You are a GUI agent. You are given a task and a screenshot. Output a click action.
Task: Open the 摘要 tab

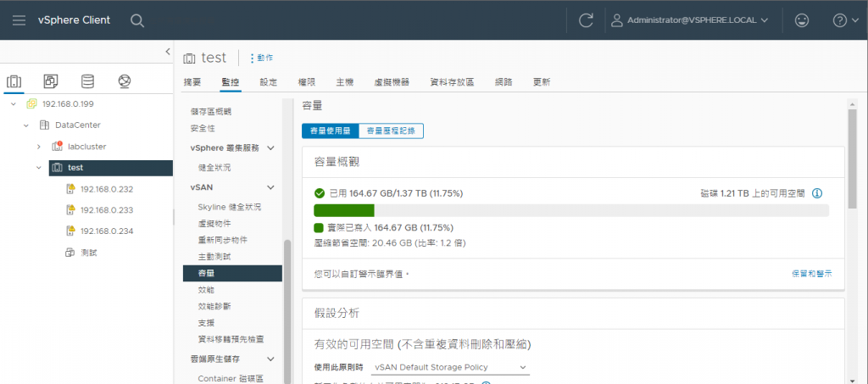[192, 82]
